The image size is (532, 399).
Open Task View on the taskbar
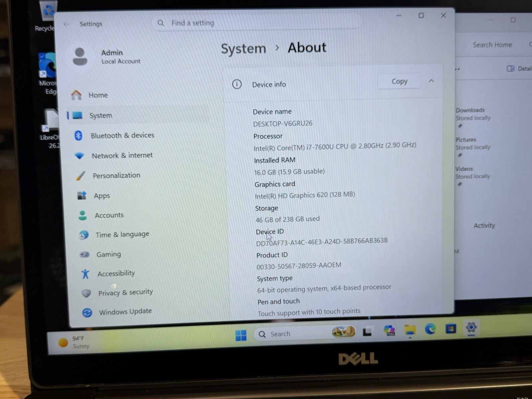click(x=367, y=332)
